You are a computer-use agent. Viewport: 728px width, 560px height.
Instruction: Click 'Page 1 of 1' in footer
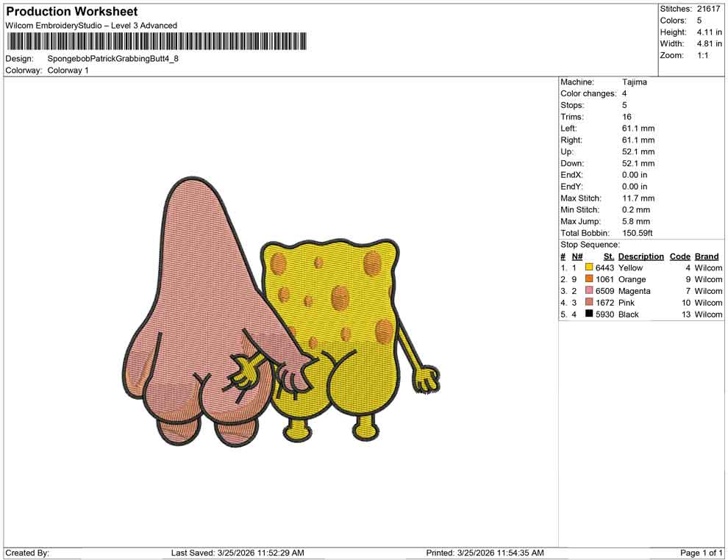(x=701, y=553)
